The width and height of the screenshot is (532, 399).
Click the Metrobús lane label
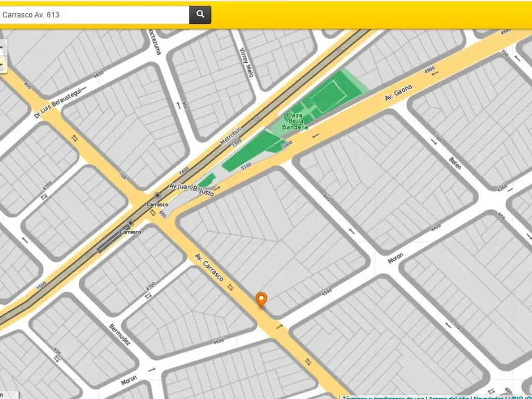tap(231, 135)
